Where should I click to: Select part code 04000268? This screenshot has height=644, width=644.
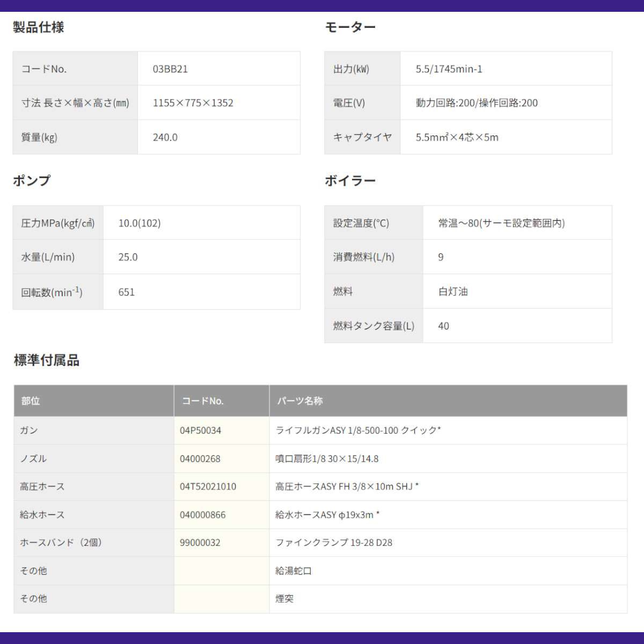[x=200, y=459]
